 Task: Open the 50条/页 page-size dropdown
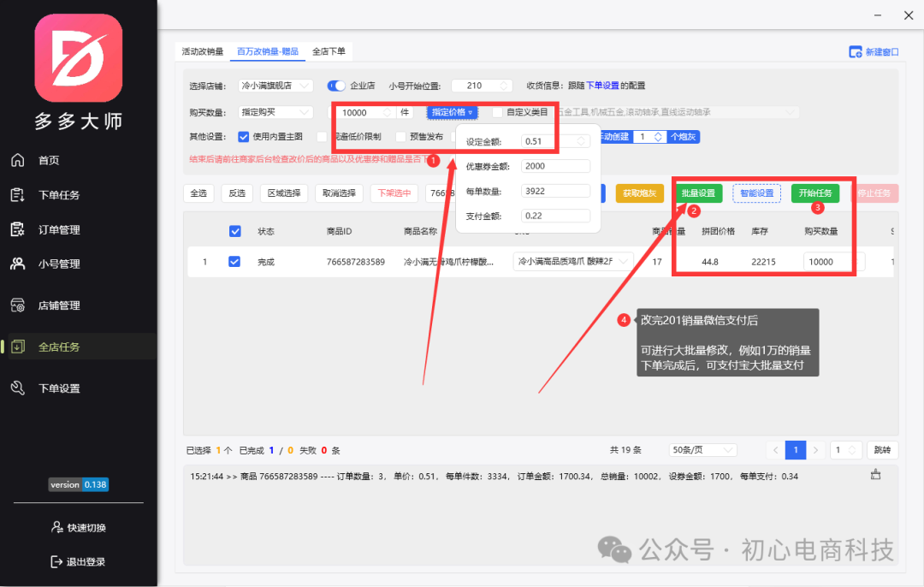pos(702,449)
